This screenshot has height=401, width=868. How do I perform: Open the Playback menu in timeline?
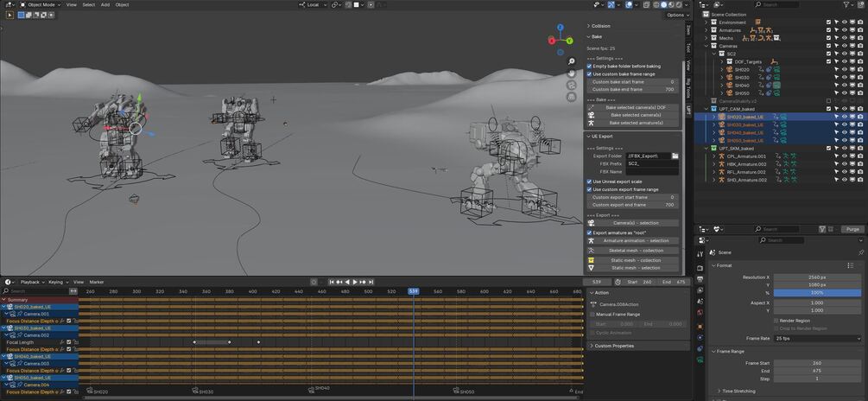(33, 282)
